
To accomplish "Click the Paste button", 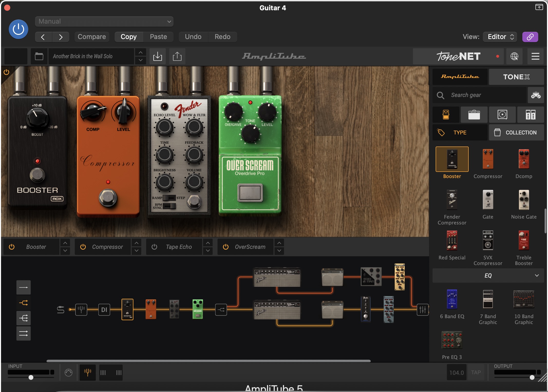I will (158, 37).
